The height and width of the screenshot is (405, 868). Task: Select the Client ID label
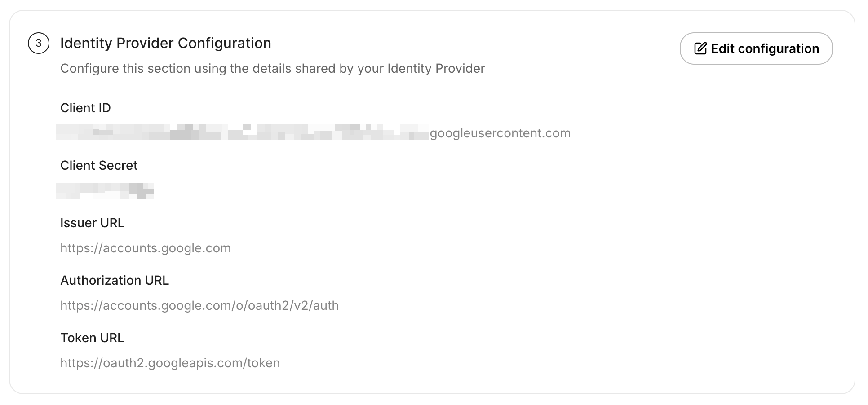(x=85, y=108)
